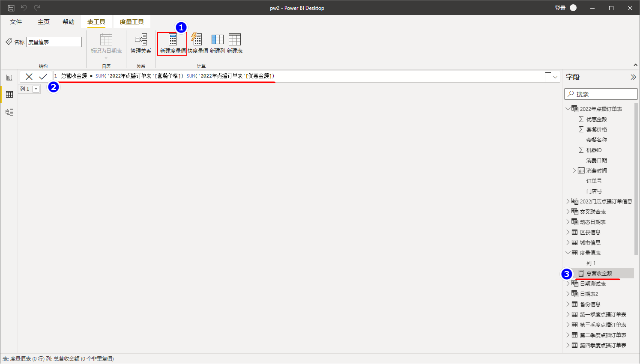Click the status bar table info text

click(58, 359)
